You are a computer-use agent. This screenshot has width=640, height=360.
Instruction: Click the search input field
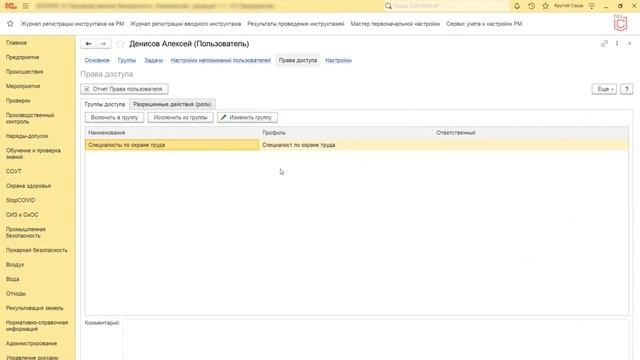pos(450,6)
